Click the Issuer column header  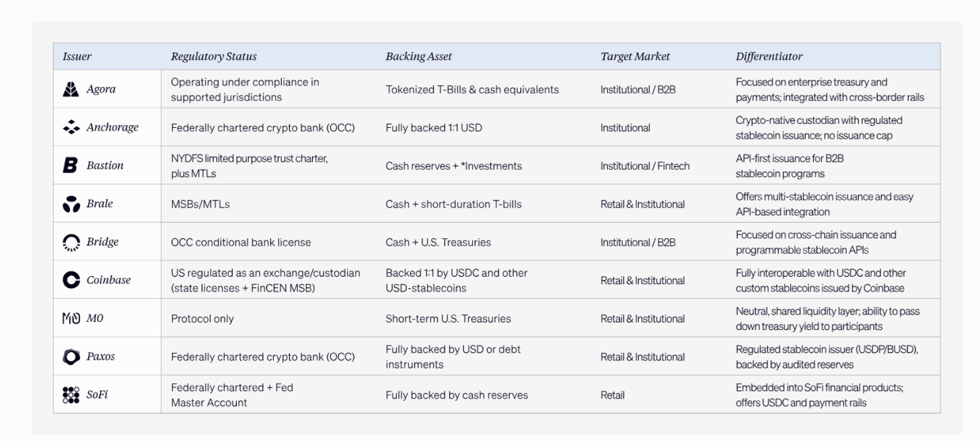[x=77, y=57]
